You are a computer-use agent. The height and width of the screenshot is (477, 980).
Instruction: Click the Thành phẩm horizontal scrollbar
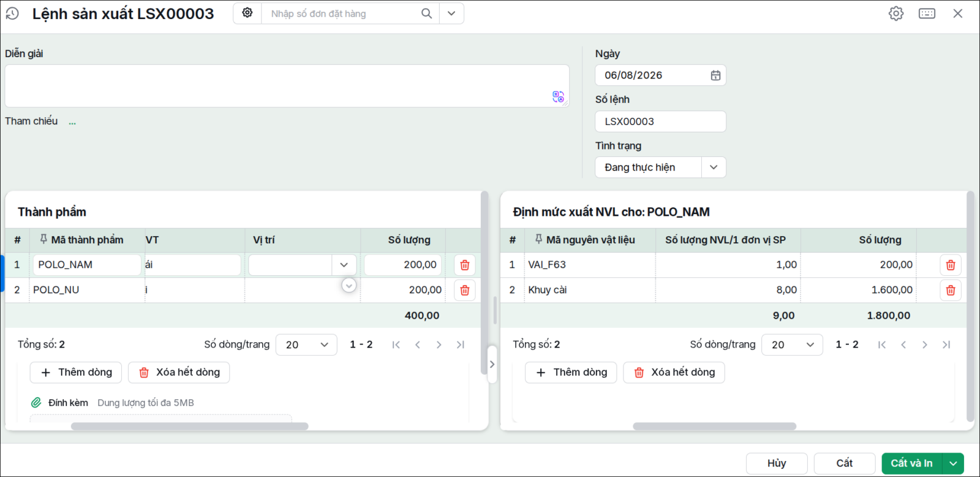pos(190,426)
